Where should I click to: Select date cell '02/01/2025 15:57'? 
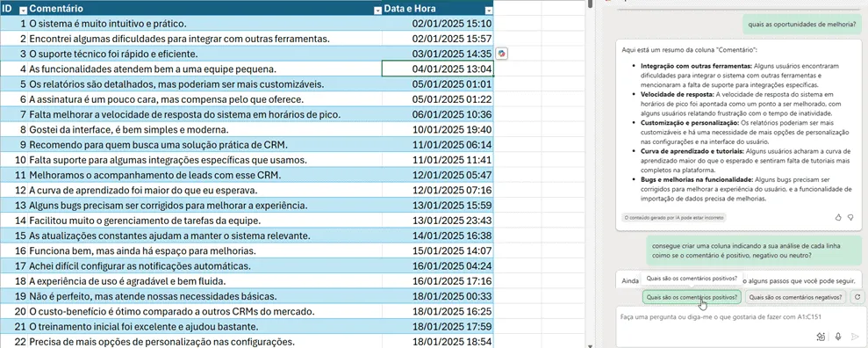pyautogui.click(x=438, y=39)
